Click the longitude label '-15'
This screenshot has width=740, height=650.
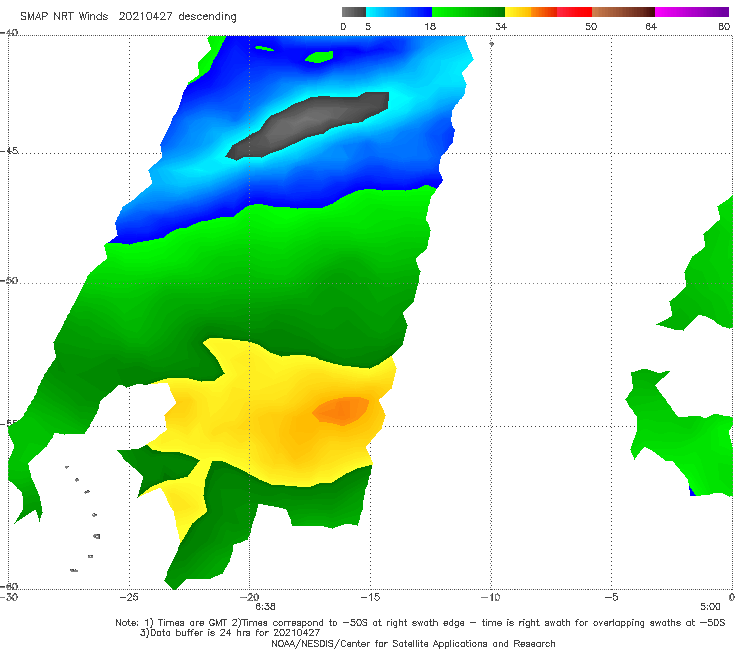click(370, 597)
